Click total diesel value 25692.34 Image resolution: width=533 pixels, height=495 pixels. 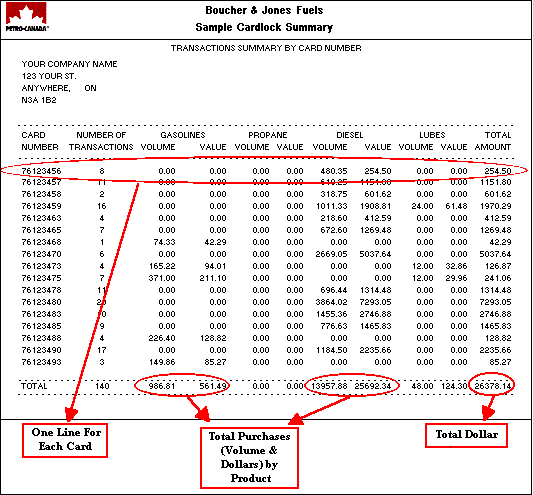coord(373,386)
